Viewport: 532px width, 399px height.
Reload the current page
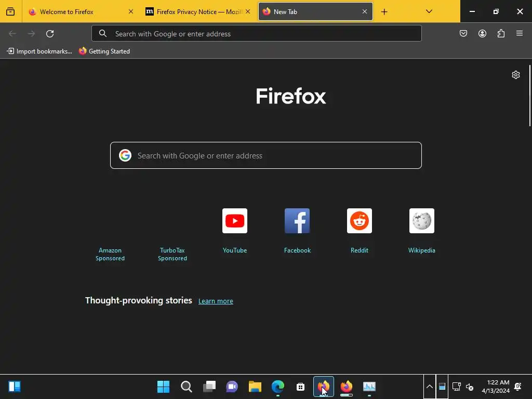(50, 34)
